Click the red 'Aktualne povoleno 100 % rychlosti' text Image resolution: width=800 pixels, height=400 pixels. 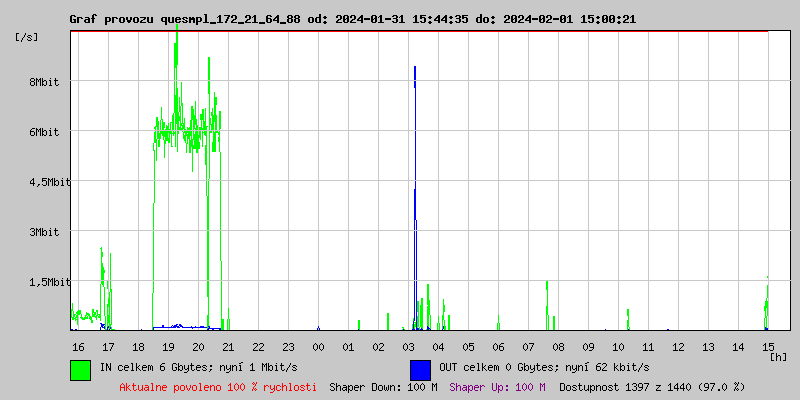(218, 386)
